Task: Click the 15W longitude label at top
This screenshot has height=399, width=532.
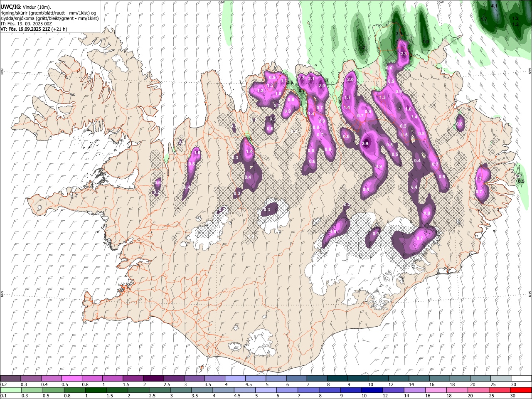Action: (x=440, y=2)
